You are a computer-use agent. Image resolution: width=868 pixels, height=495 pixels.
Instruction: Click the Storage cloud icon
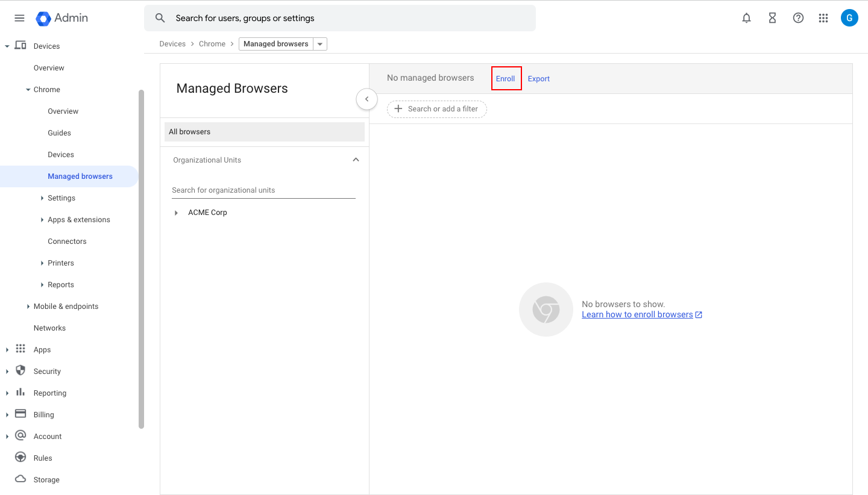20,479
